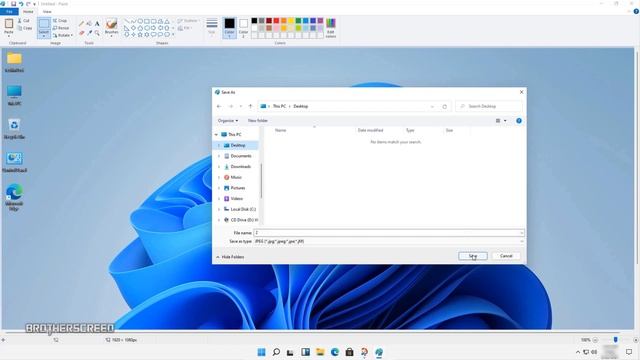
Task: Click New folder in Save As toolbar
Action: (x=258, y=121)
